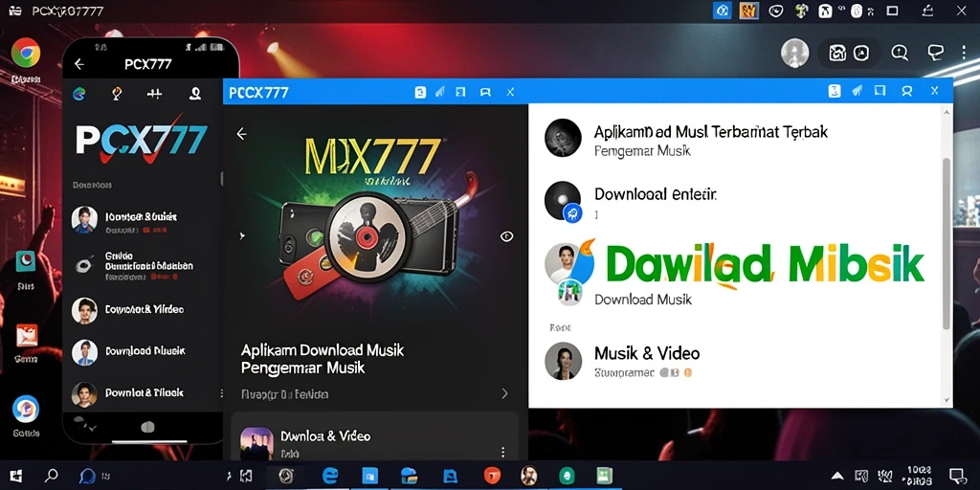Click paper-plane icon above the white list panel

(858, 91)
